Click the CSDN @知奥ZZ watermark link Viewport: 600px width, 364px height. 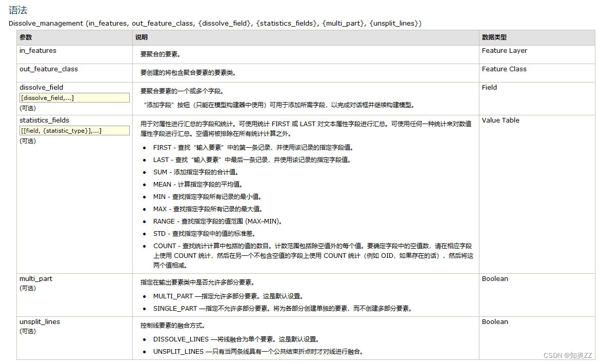pyautogui.click(x=567, y=355)
